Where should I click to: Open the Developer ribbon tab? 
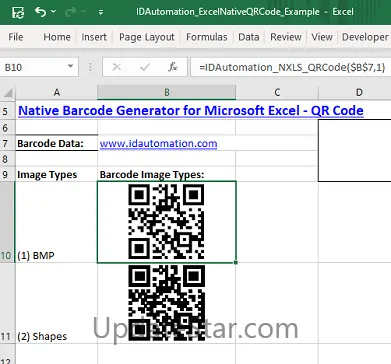(365, 37)
